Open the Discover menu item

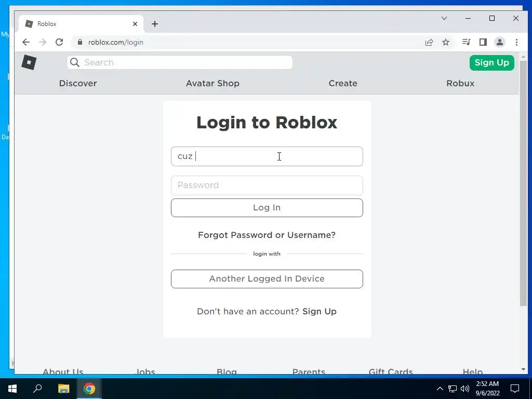78,83
